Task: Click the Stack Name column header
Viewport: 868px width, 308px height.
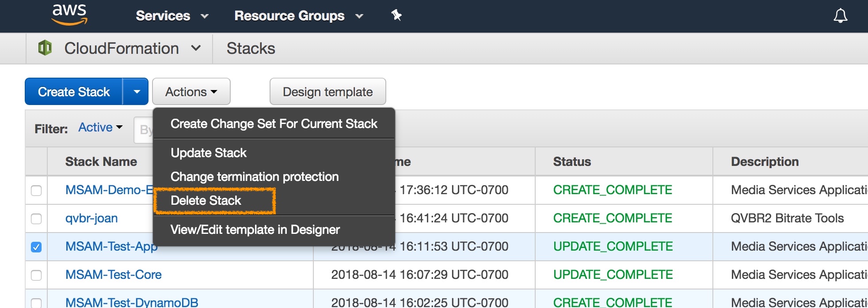Action: coord(101,162)
